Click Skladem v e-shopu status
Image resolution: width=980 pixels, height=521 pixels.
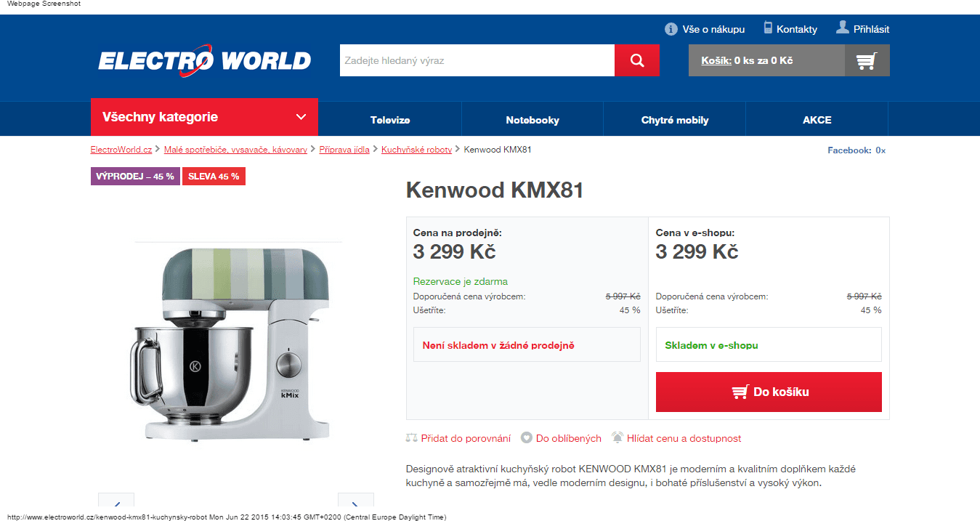point(769,344)
